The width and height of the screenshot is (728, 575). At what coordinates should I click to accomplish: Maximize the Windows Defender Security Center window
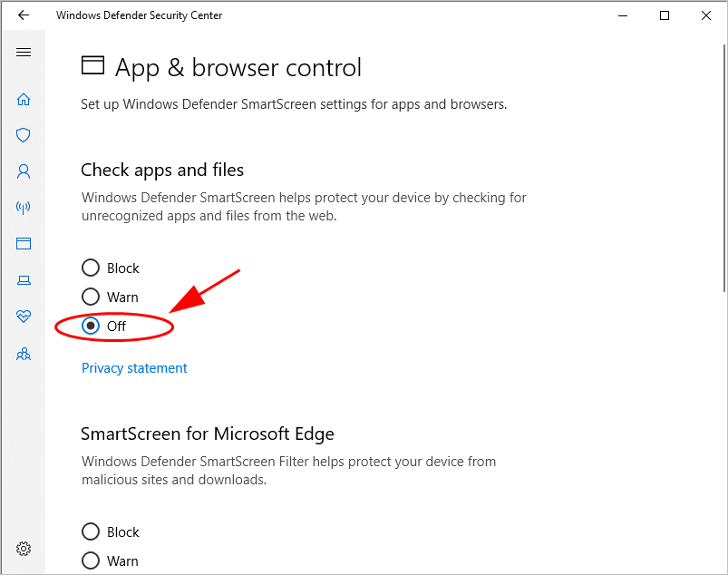pyautogui.click(x=665, y=15)
